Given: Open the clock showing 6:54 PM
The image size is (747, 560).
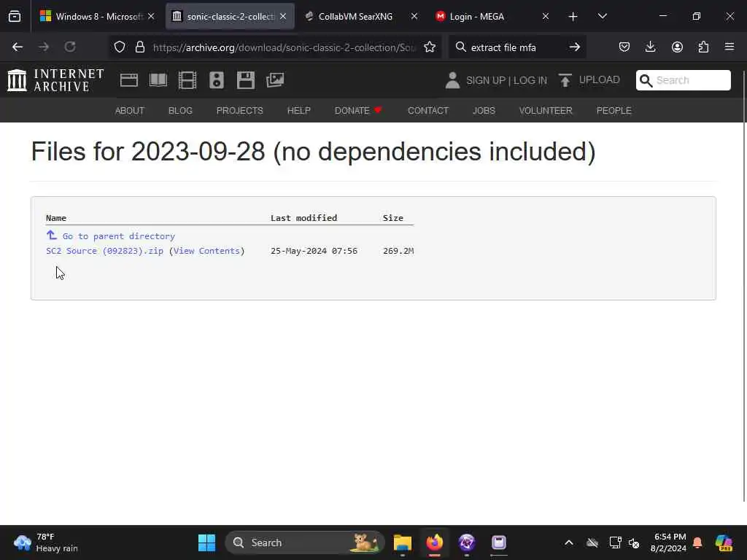Looking at the screenshot, I should pyautogui.click(x=668, y=542).
